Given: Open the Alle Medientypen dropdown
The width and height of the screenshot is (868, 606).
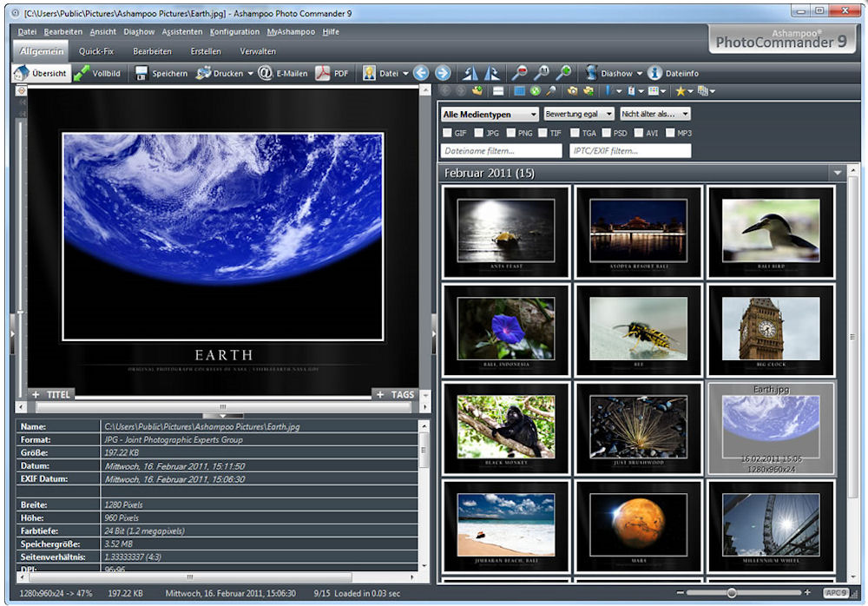Looking at the screenshot, I should 490,114.
